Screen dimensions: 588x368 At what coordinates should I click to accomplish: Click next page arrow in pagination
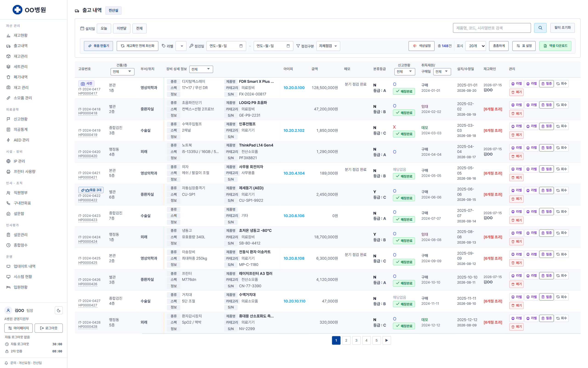tap(386, 340)
